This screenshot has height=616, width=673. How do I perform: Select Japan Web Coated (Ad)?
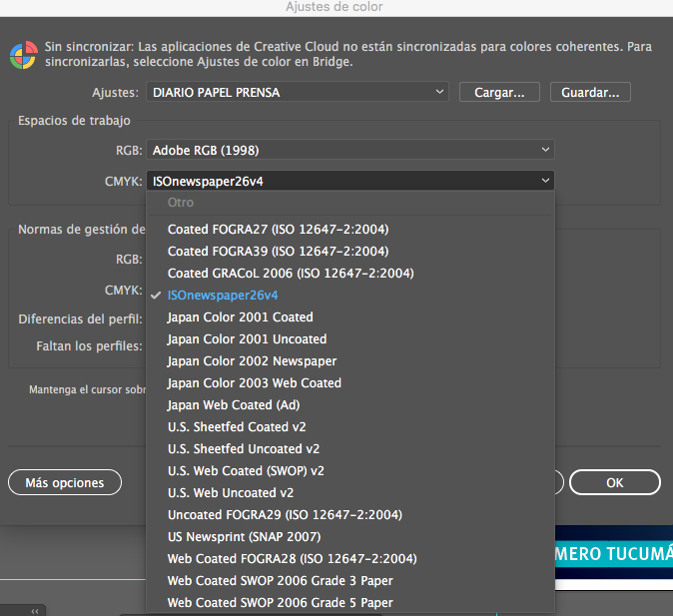[x=350, y=404]
